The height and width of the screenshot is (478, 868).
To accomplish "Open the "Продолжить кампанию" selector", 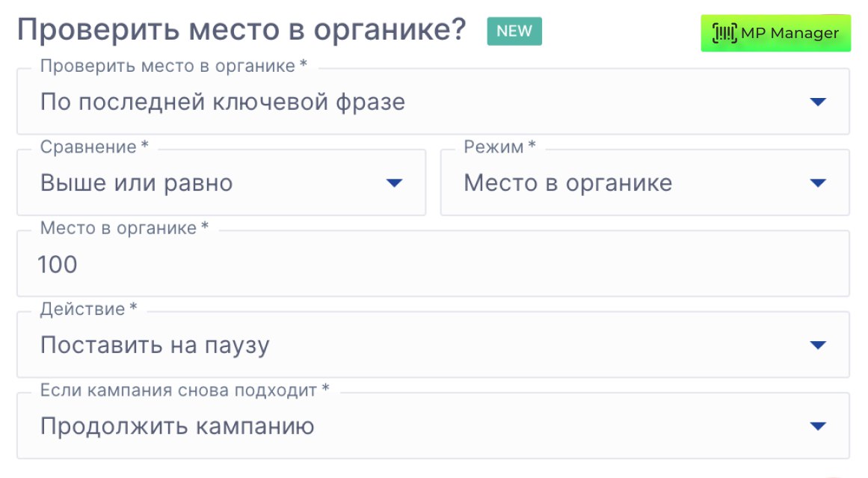I will 177,426.
